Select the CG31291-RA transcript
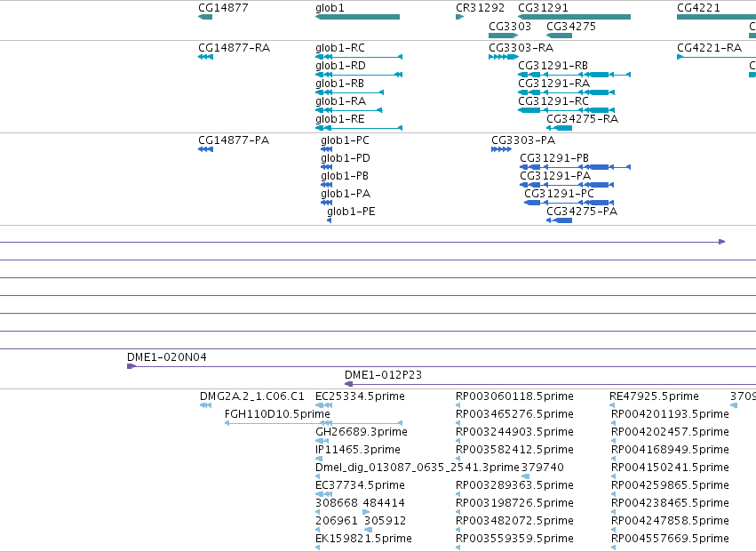The height and width of the screenshot is (552, 756). coord(566,92)
